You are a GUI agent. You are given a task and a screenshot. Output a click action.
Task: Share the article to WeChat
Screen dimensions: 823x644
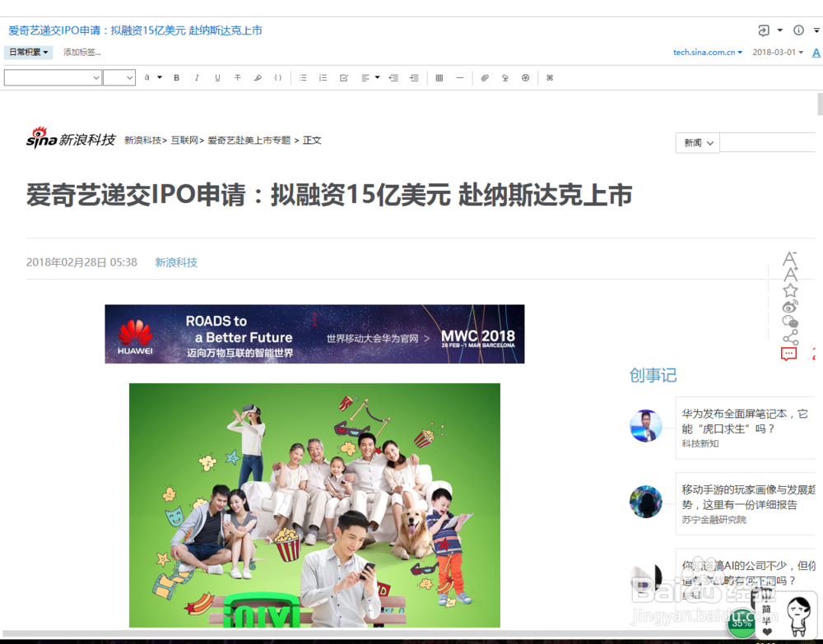pyautogui.click(x=790, y=322)
